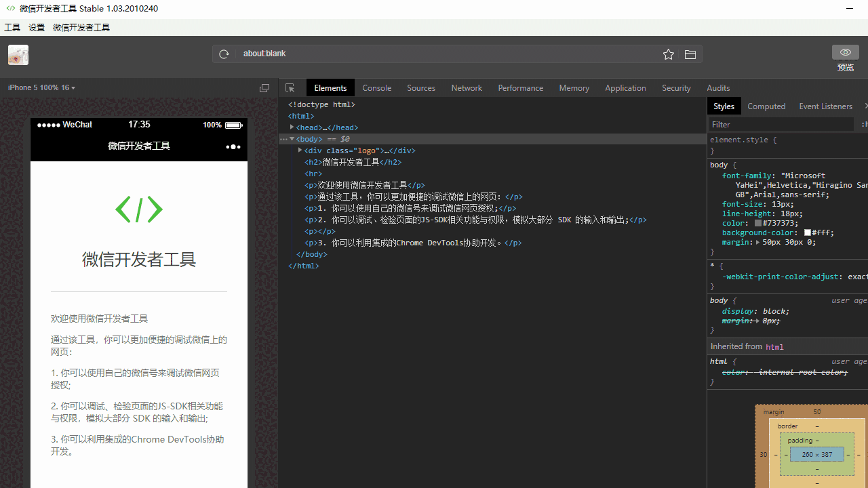
Task: Open the 设置 menu
Action: [36, 27]
